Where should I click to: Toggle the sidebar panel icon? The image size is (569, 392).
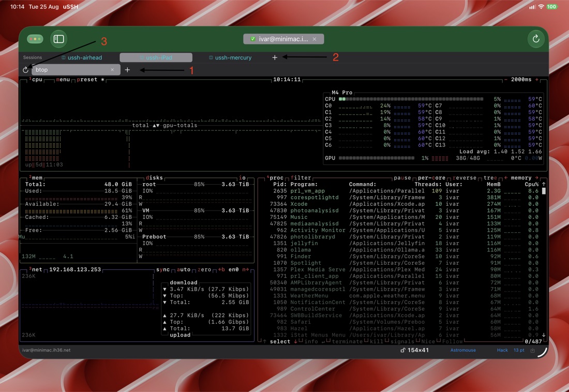(58, 39)
